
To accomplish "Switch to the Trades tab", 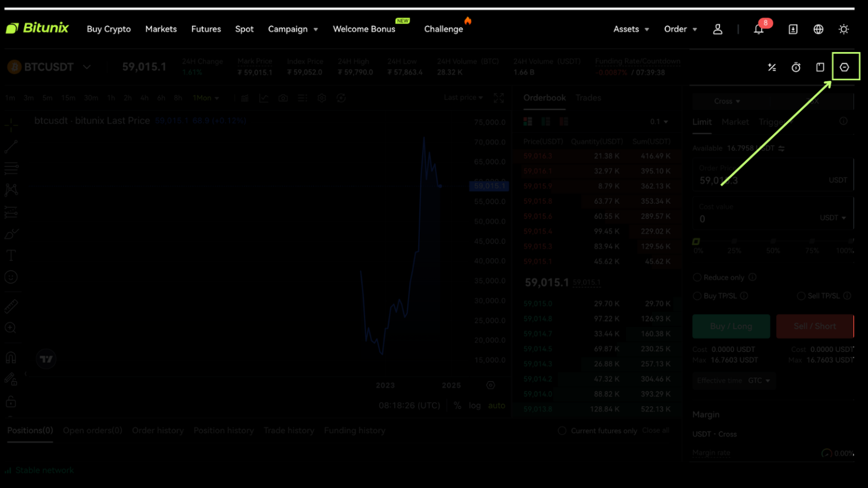I will [588, 98].
